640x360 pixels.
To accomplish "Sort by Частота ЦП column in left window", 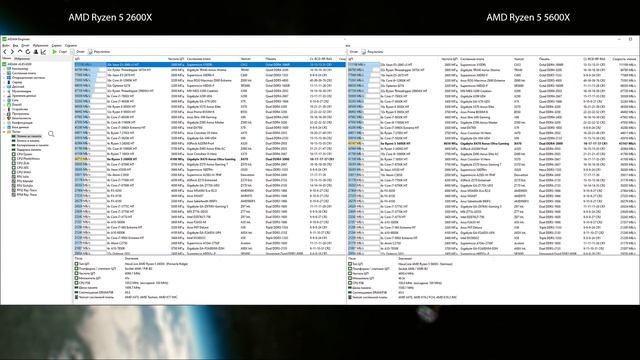I will point(176,59).
